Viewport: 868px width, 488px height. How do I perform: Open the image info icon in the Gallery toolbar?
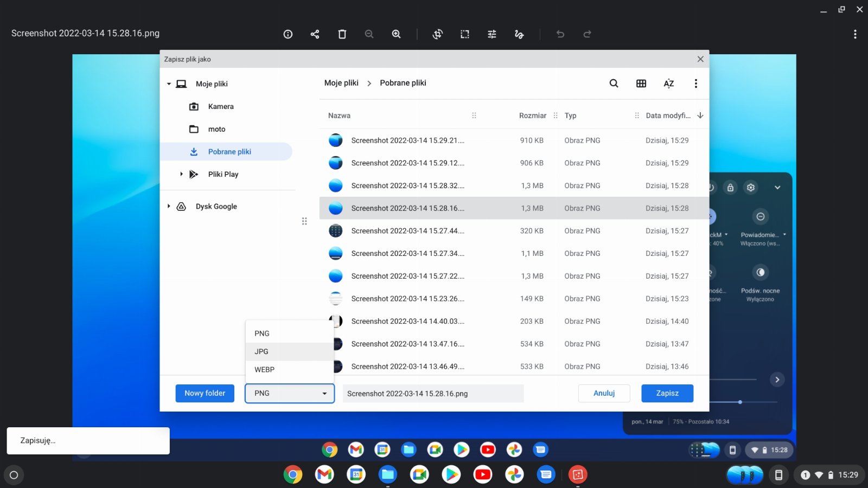[288, 34]
